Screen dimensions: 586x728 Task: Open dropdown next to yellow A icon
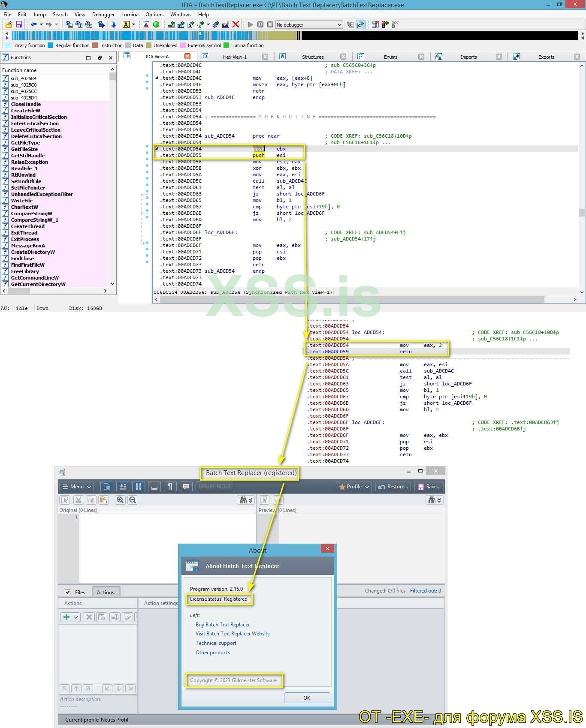[x=133, y=24]
